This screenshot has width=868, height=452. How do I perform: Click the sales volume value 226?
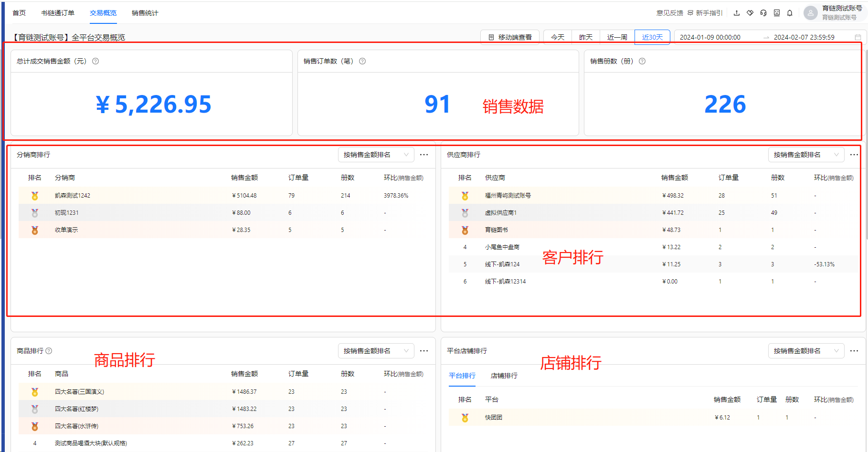pos(725,105)
